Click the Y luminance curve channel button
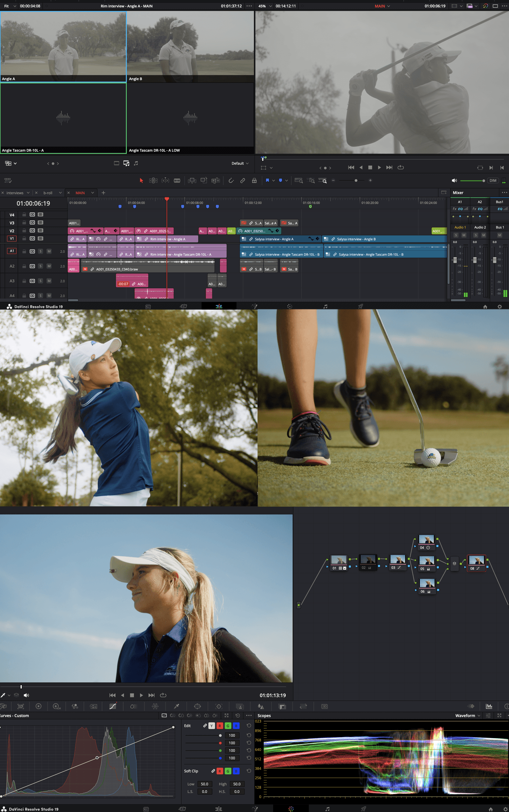The height and width of the screenshot is (812, 509). pos(212,726)
